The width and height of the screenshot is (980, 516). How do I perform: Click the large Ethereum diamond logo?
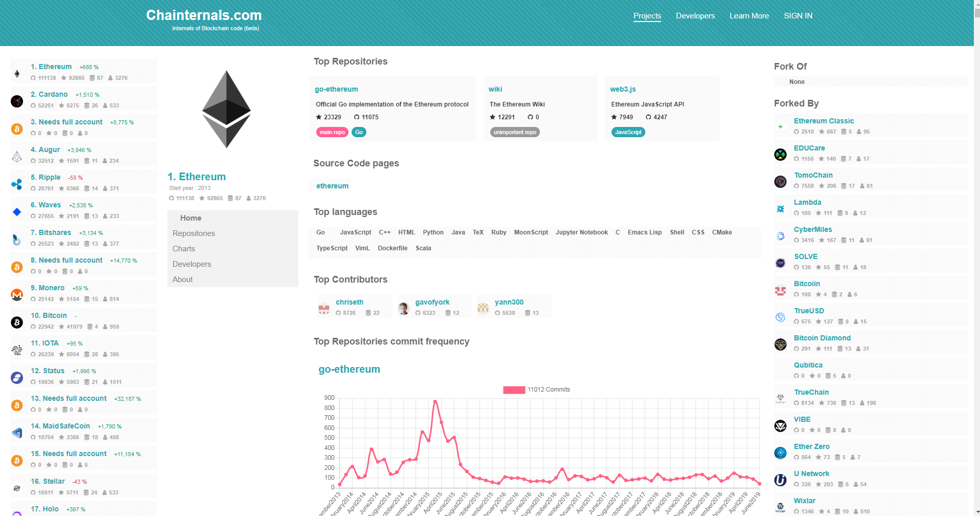coord(226,109)
